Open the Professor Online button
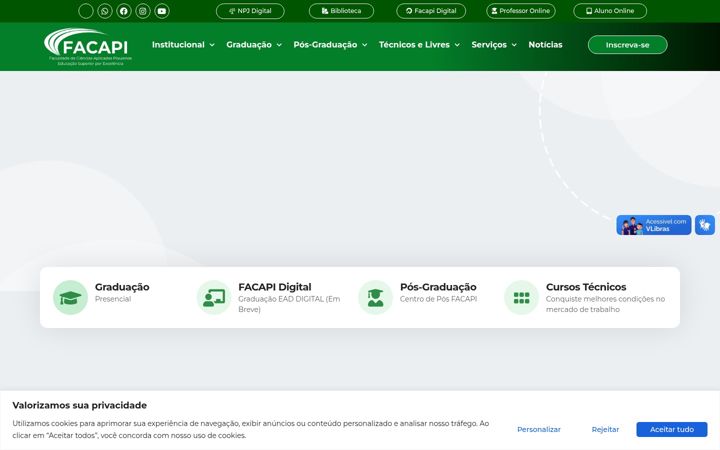This screenshot has height=450, width=720. click(x=521, y=11)
